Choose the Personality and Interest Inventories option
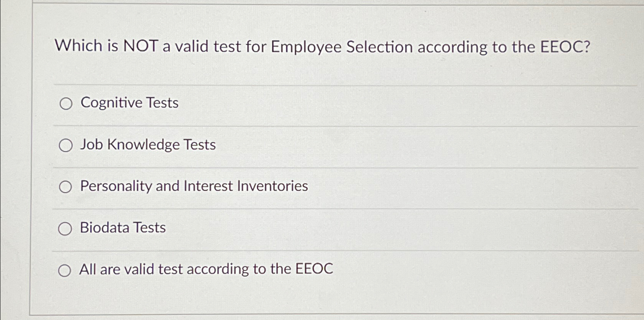Screen dimensions: 644x320 (66, 187)
